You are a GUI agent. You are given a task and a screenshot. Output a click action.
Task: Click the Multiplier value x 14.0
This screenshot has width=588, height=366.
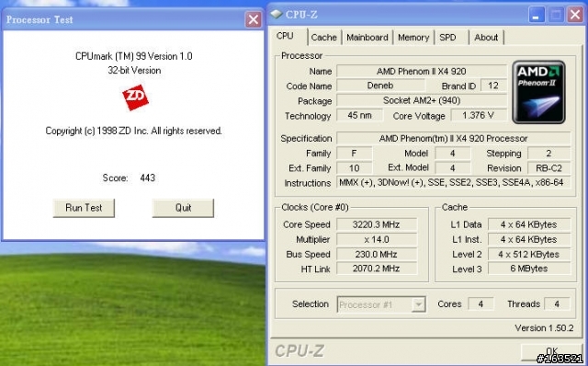coord(377,239)
